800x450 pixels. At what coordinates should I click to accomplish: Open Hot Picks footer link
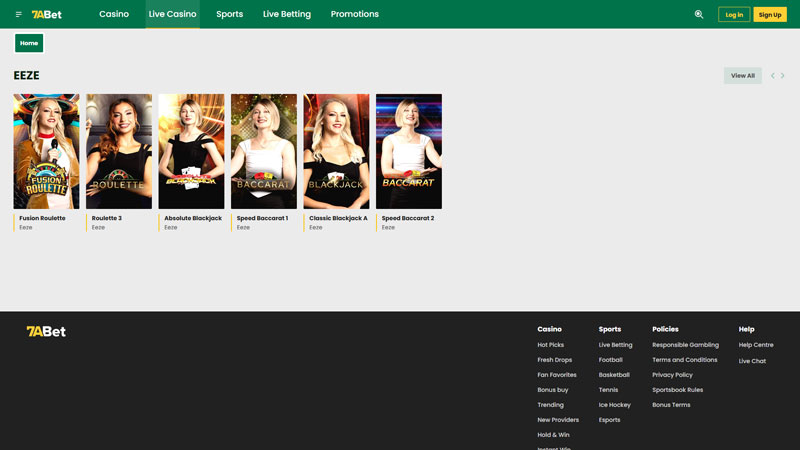tap(551, 345)
